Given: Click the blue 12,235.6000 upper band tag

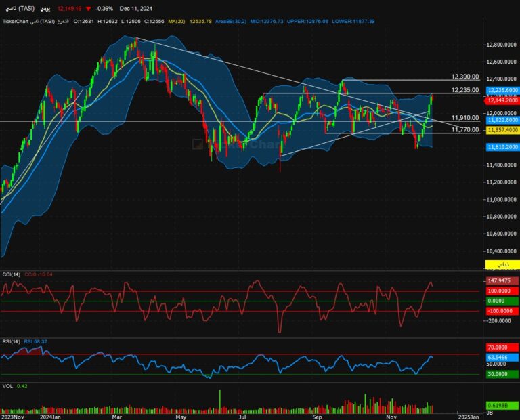Looking at the screenshot, I should pos(502,90).
